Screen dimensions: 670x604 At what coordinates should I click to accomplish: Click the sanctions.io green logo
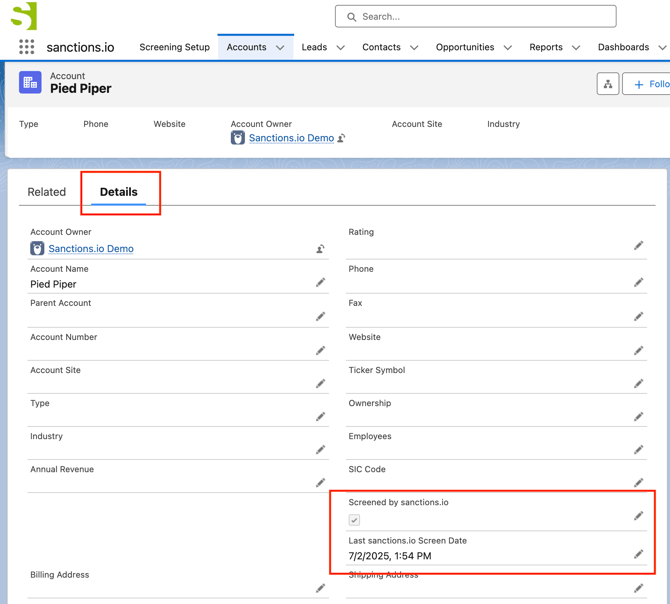24,16
